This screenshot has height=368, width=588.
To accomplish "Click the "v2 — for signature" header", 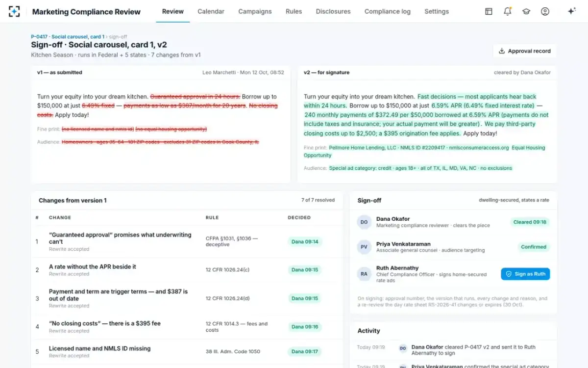I will coord(326,72).
